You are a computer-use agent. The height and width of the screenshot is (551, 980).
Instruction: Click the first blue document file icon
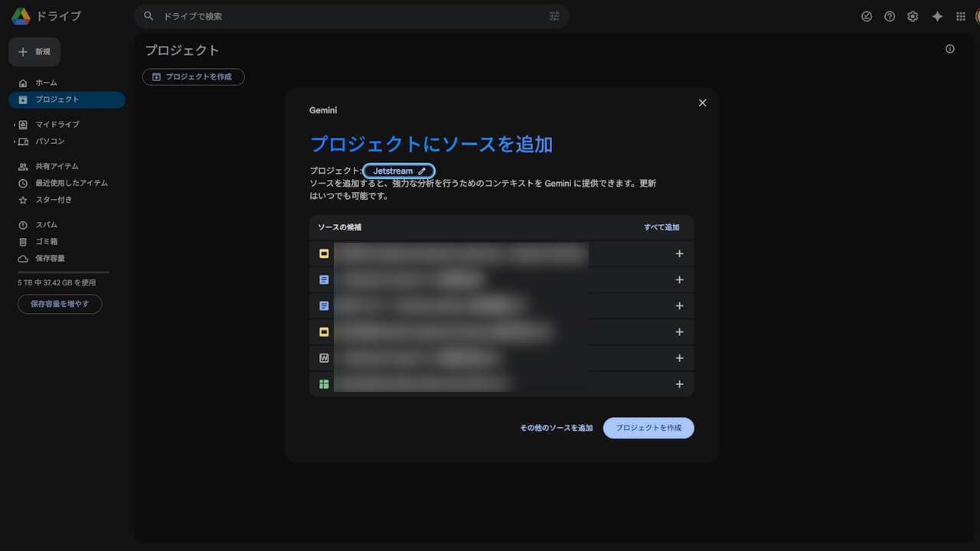(324, 279)
